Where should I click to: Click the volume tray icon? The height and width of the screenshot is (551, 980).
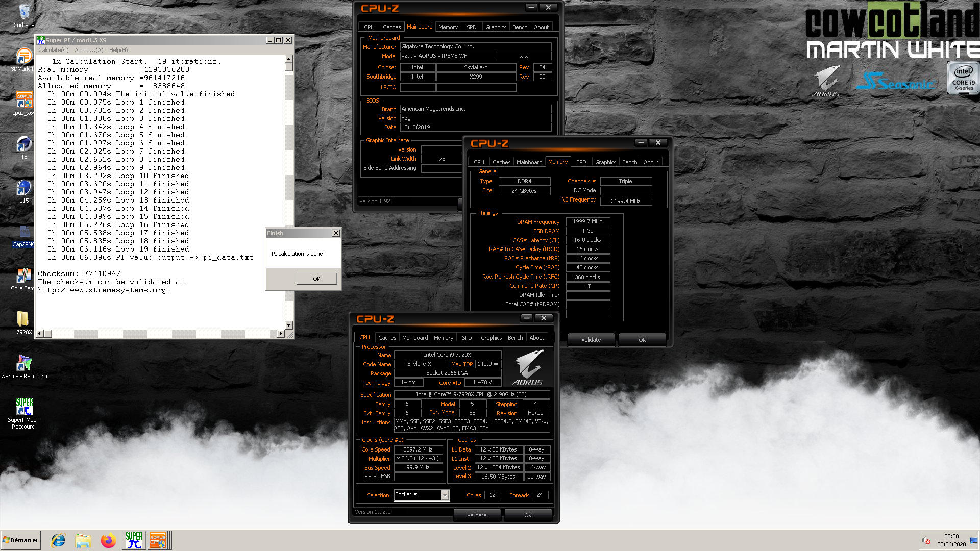(926, 540)
